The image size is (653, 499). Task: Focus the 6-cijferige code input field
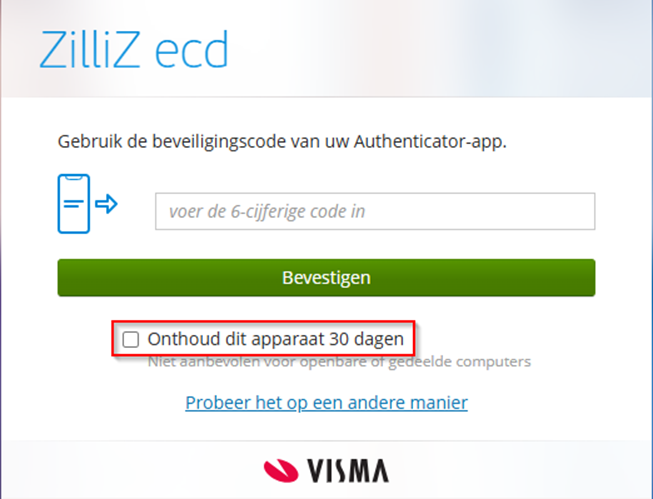point(375,211)
